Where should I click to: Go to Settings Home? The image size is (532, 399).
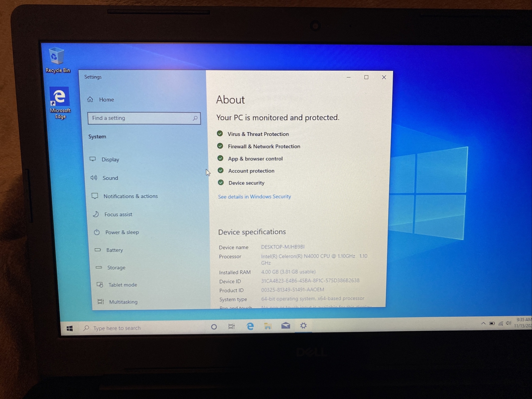click(x=101, y=99)
